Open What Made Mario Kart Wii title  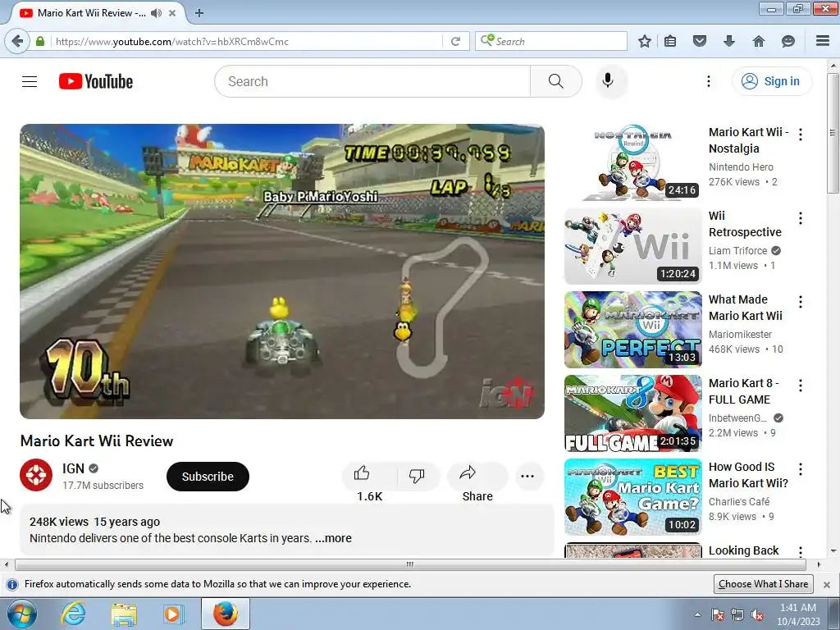pos(745,308)
